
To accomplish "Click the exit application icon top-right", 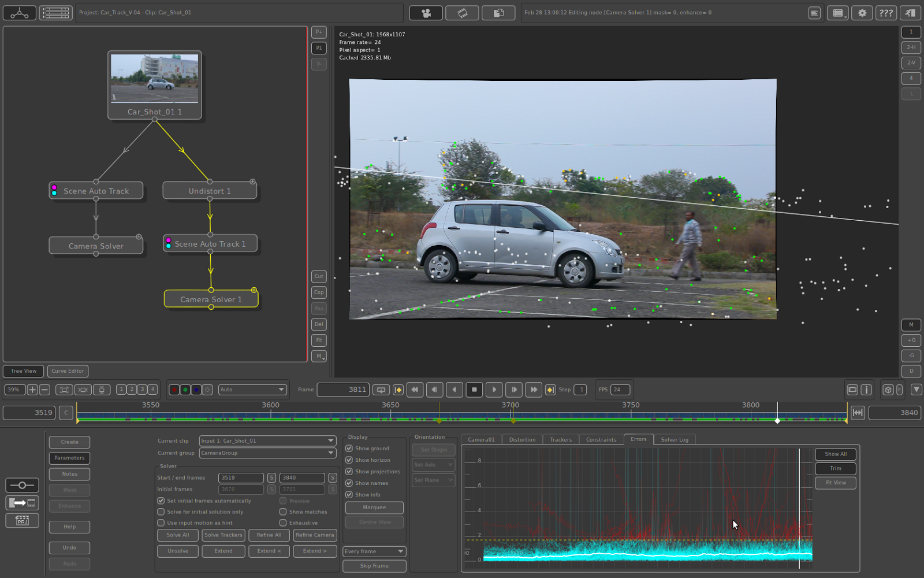I will 910,12.
